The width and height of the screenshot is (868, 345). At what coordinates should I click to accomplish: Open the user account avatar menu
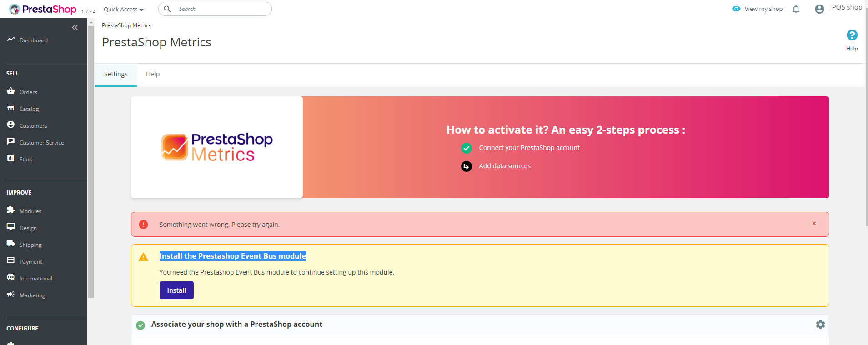(x=819, y=9)
